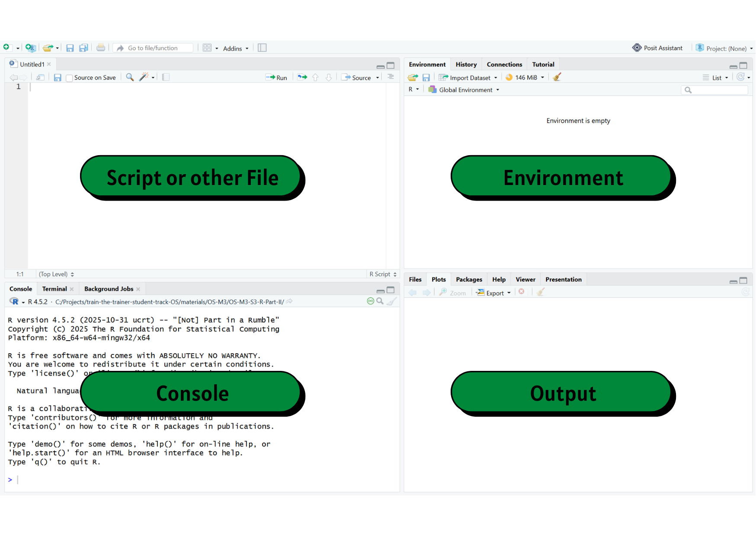
Task: Open the Addins dropdown
Action: 236,48
